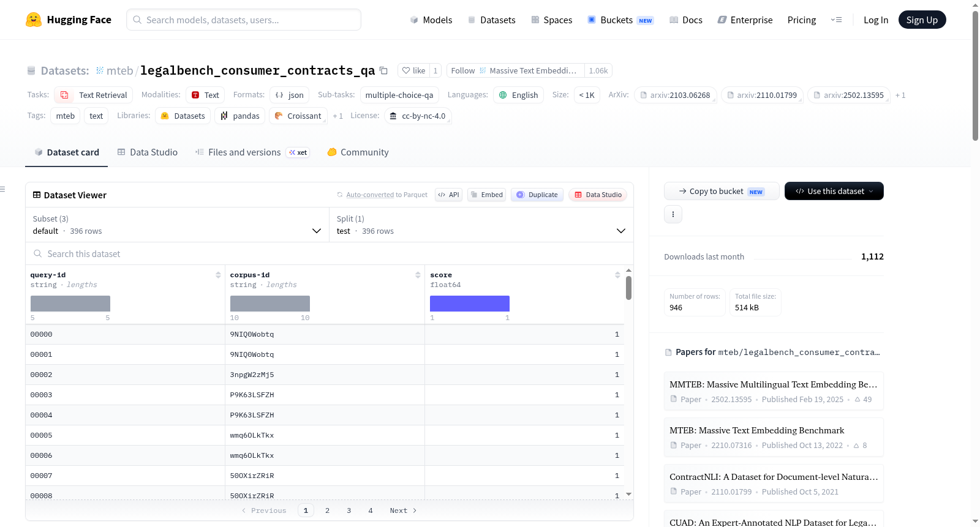Expand the Subset default dropdown

pos(177,225)
